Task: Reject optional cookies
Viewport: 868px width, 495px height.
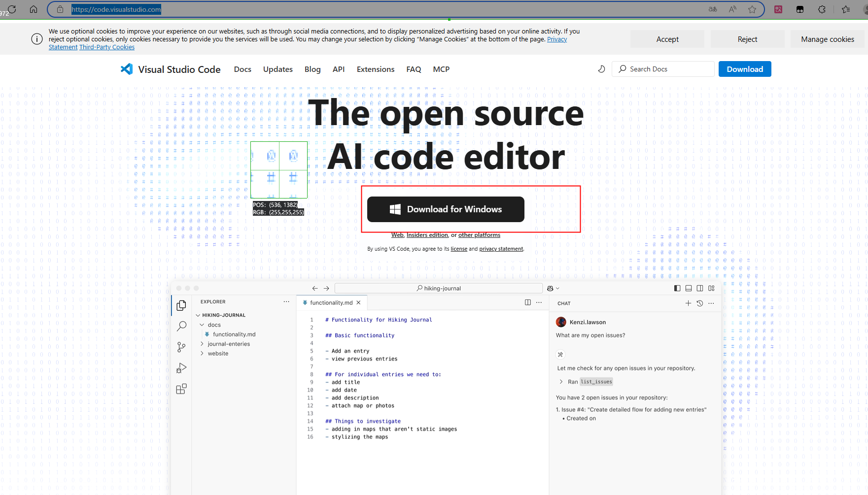Action: pos(747,39)
